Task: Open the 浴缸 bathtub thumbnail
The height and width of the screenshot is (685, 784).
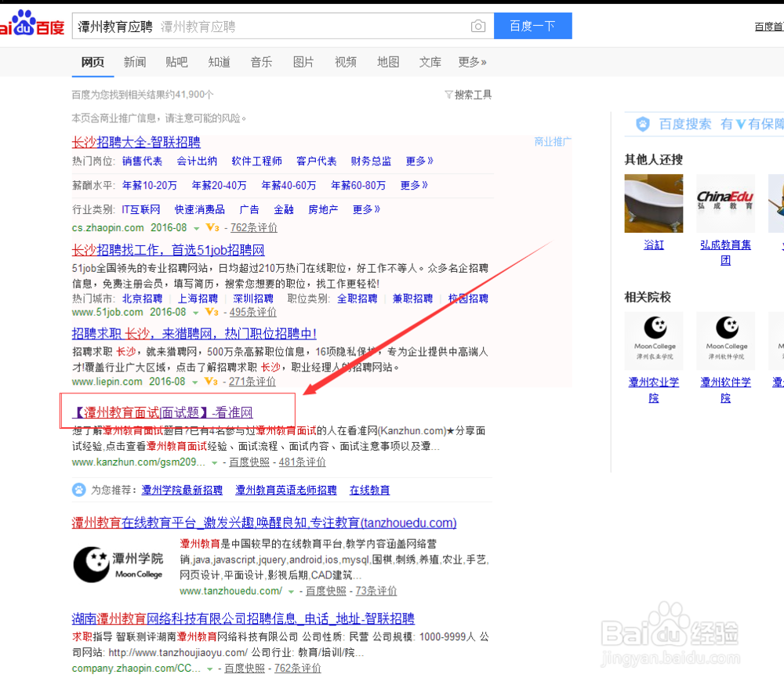Action: [654, 204]
